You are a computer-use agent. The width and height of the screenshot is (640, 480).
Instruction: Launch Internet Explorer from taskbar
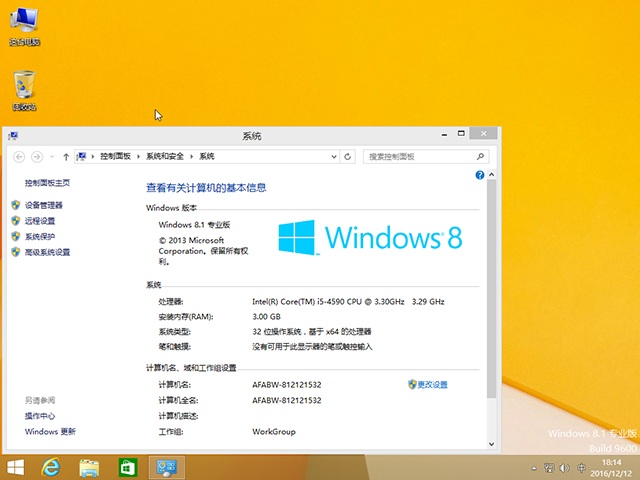pos(51,468)
